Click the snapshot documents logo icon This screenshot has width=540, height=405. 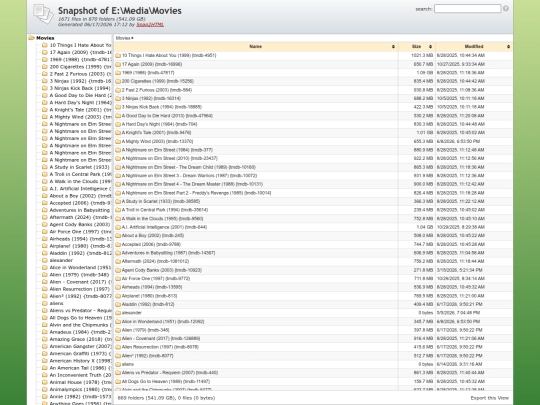[43, 14]
